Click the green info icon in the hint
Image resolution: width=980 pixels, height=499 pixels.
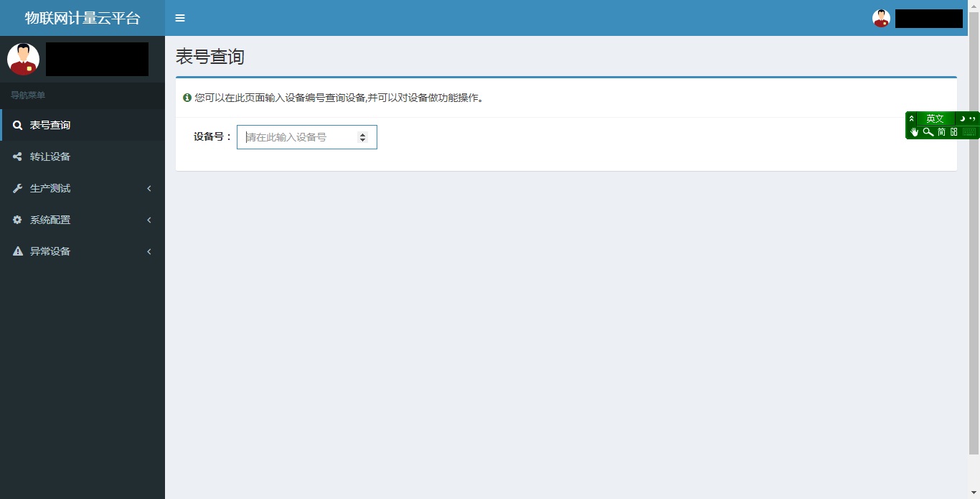[x=187, y=98]
